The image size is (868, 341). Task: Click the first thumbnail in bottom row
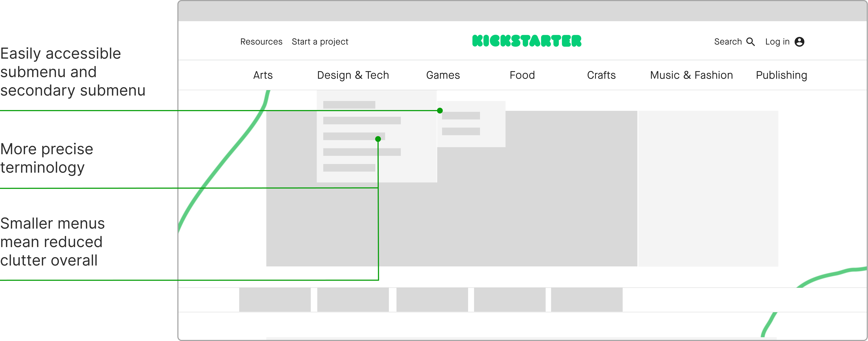275,300
